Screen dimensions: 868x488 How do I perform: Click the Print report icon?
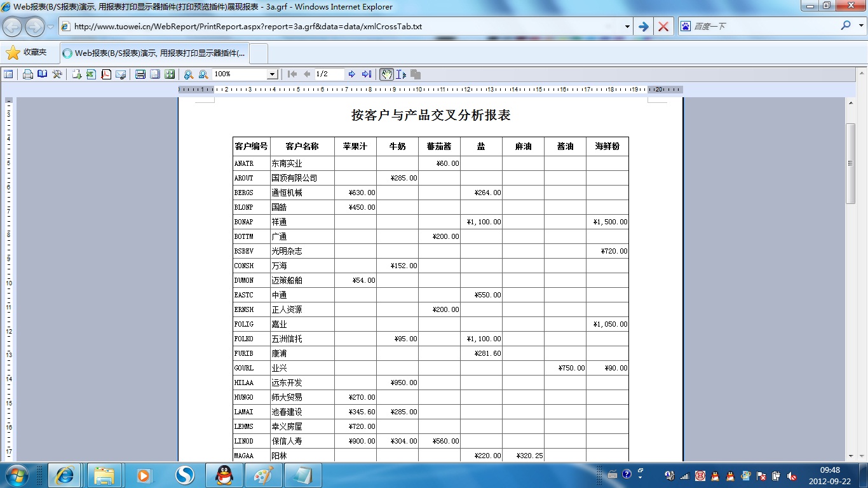(x=28, y=74)
